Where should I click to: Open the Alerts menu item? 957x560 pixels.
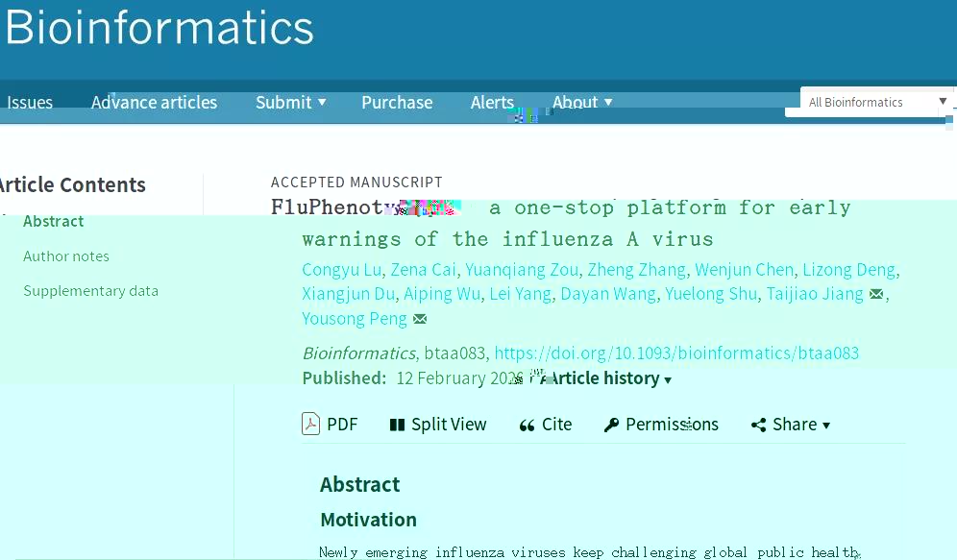(492, 102)
